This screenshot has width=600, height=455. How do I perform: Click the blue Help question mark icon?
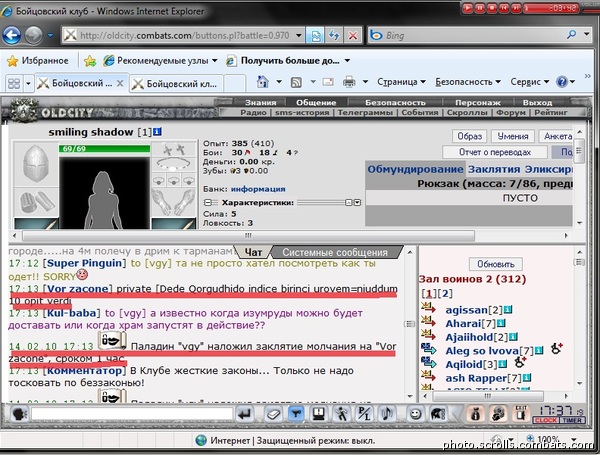562,82
